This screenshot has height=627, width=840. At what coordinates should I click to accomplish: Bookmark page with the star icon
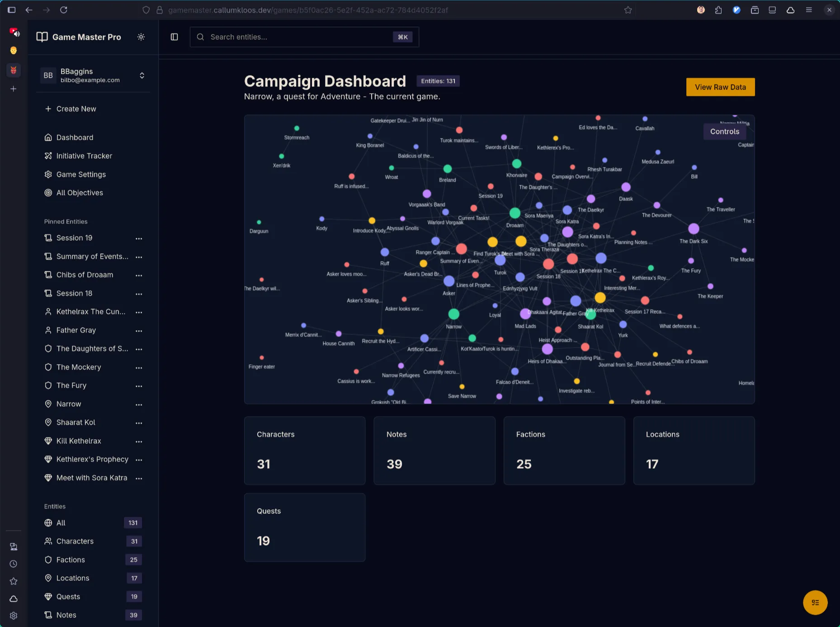(628, 10)
